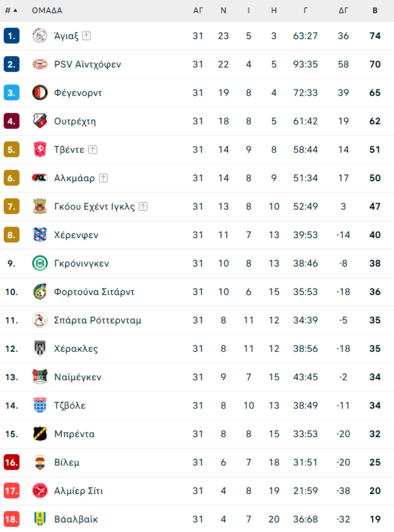Click the ΑΓ matches played header
This screenshot has width=394, height=532.
(198, 11)
